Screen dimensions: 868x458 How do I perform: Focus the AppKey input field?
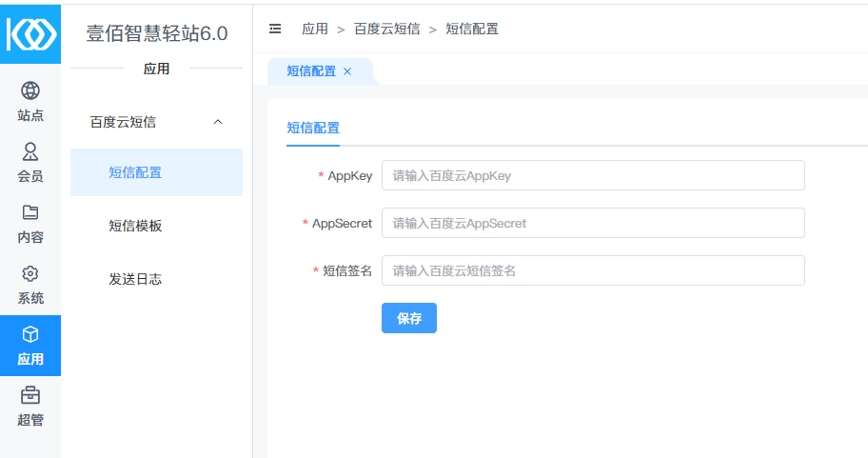592,175
